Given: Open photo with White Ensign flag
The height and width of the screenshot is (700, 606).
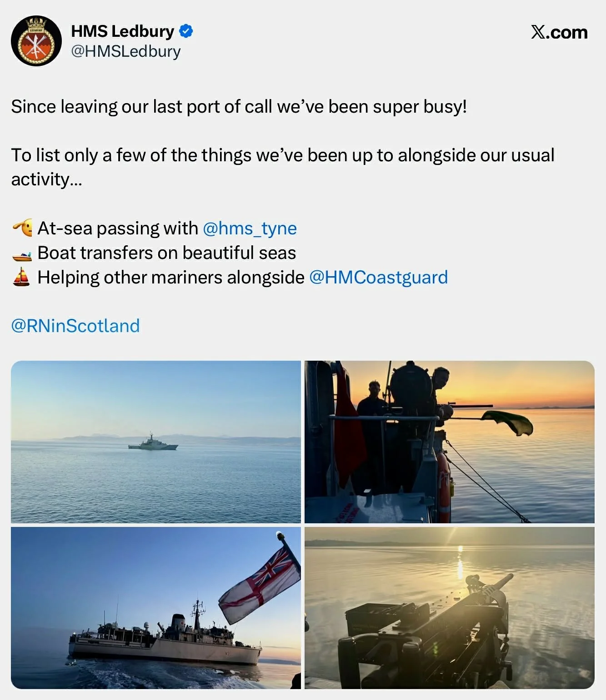Looking at the screenshot, I should pyautogui.click(x=156, y=608).
